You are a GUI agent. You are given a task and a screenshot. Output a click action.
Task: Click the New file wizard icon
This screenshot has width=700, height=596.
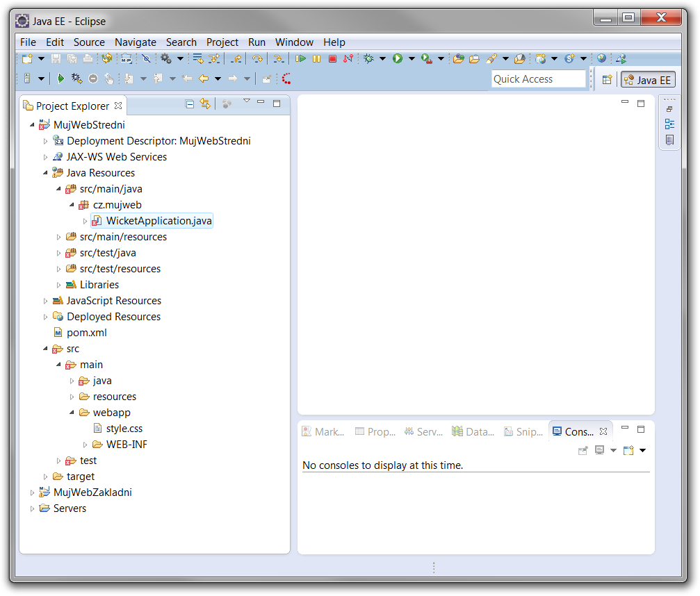click(26, 59)
